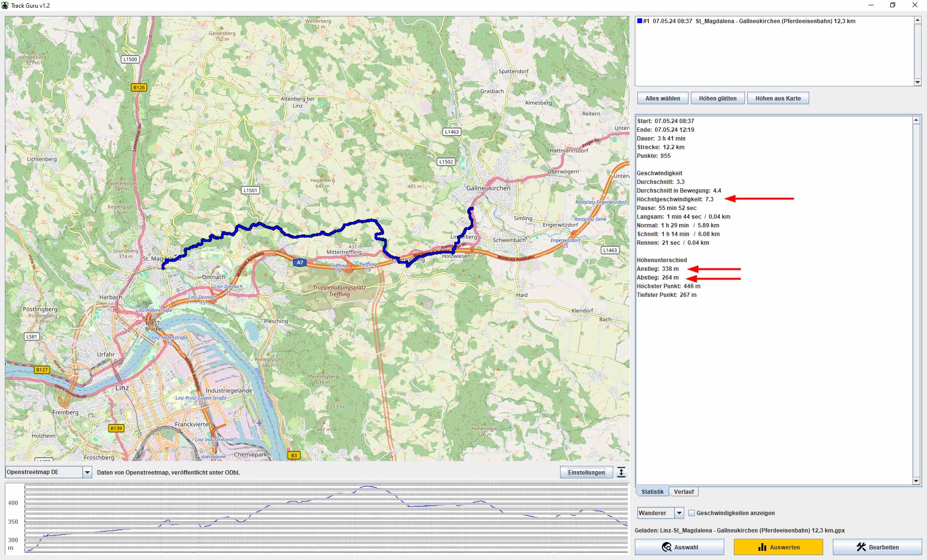Click the Auswerten bar-chart button

pos(778,547)
